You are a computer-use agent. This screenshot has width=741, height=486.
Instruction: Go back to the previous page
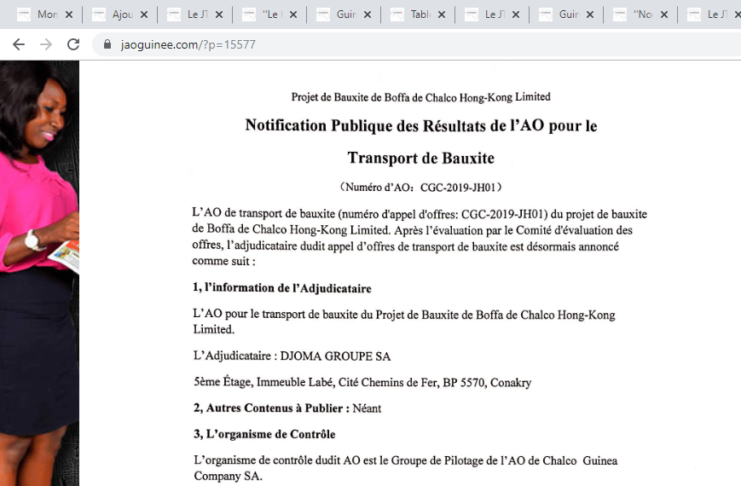click(18, 44)
